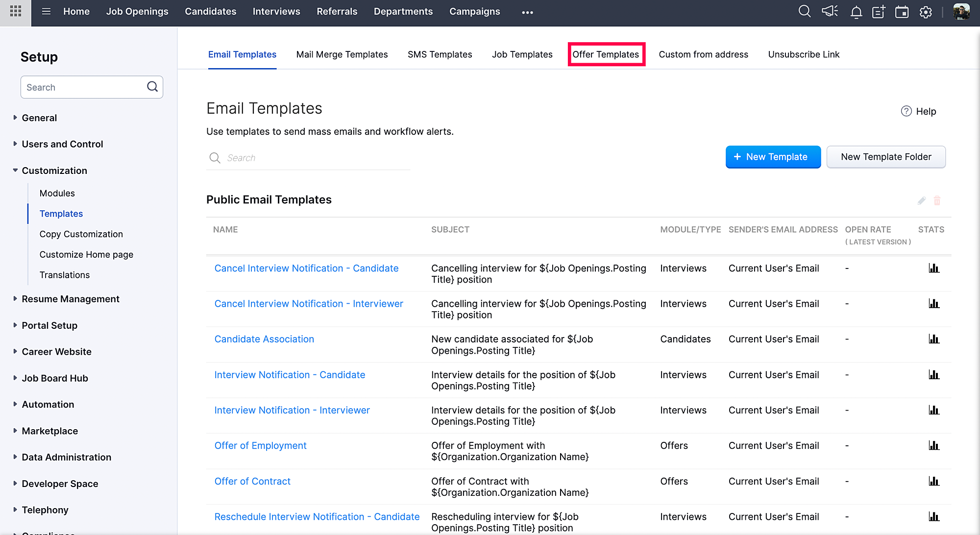Image resolution: width=980 pixels, height=535 pixels.
Task: Open the settings gear icon
Action: pos(926,12)
